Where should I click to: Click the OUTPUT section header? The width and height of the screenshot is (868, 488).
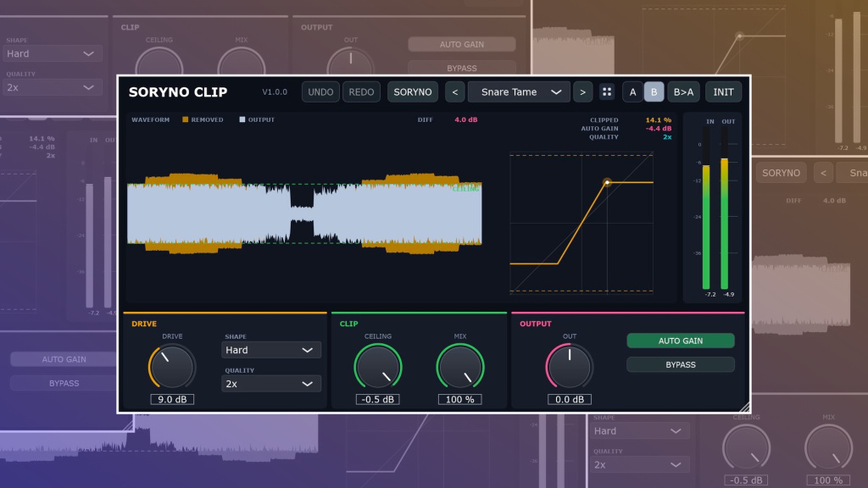(x=536, y=324)
